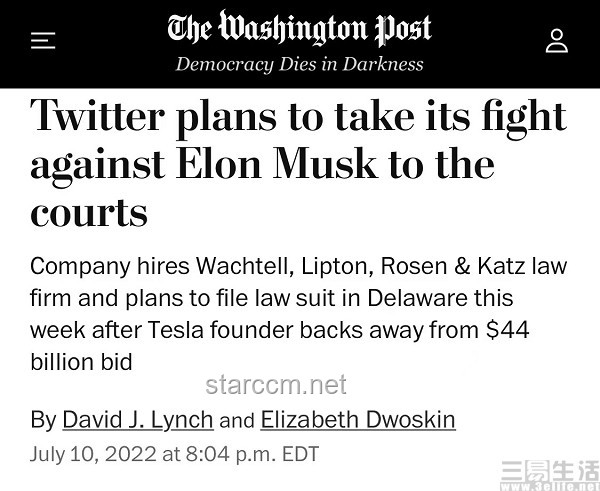Click the article subheadline about Wachtell, Lipton
Screen dimensions: 600x491
point(298,314)
